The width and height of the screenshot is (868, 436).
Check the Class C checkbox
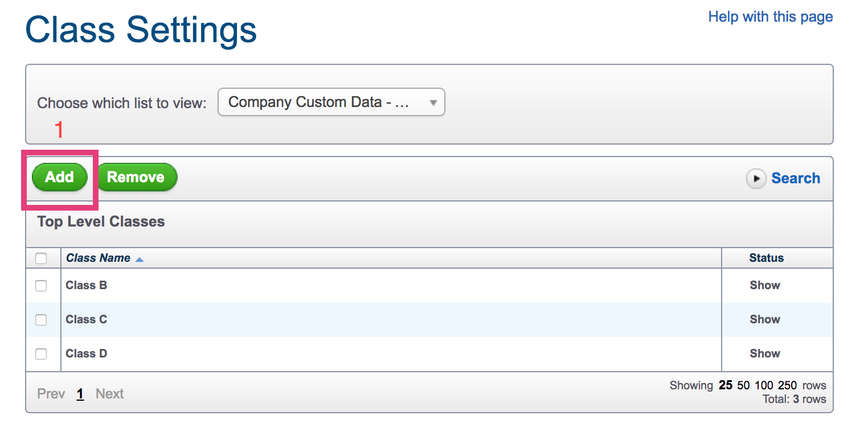pos(41,320)
